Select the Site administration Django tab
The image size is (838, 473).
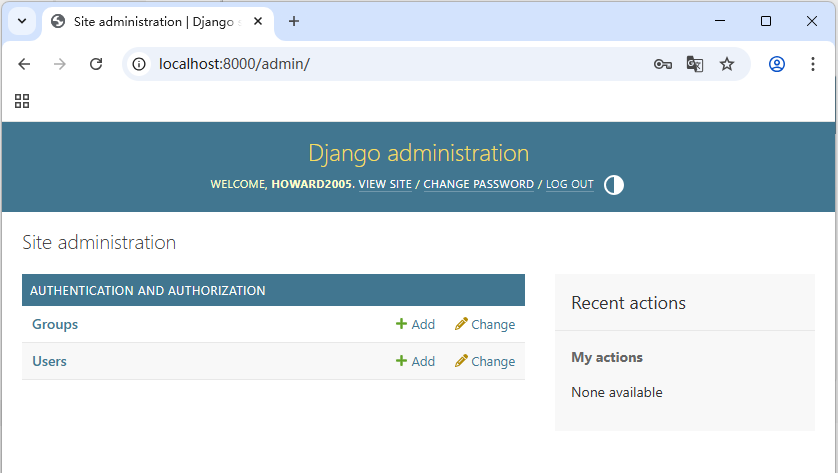pos(158,21)
